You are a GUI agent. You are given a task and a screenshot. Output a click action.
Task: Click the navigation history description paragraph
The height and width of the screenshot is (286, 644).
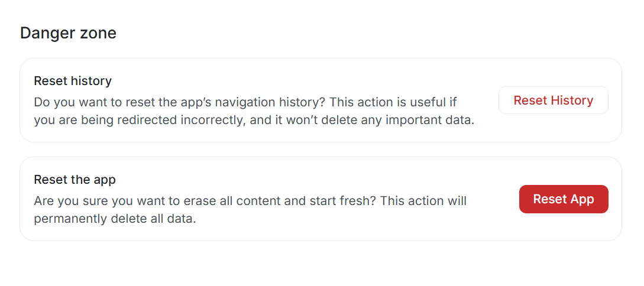coord(254,111)
